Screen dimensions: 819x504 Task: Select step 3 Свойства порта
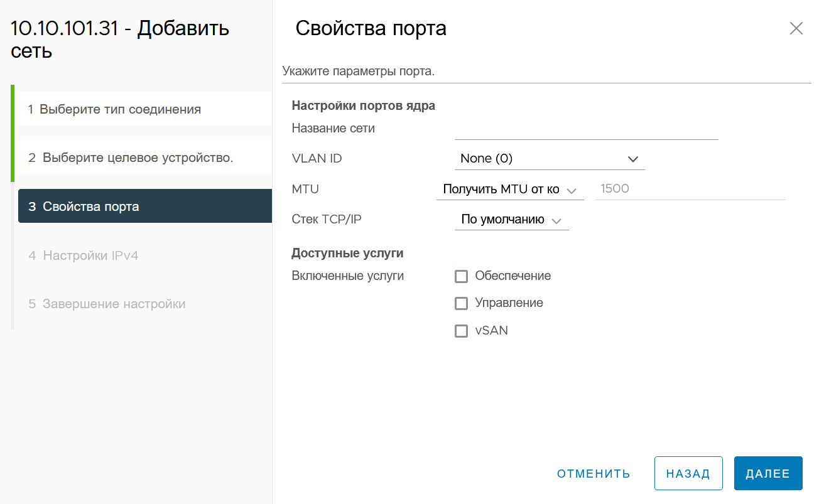point(145,206)
